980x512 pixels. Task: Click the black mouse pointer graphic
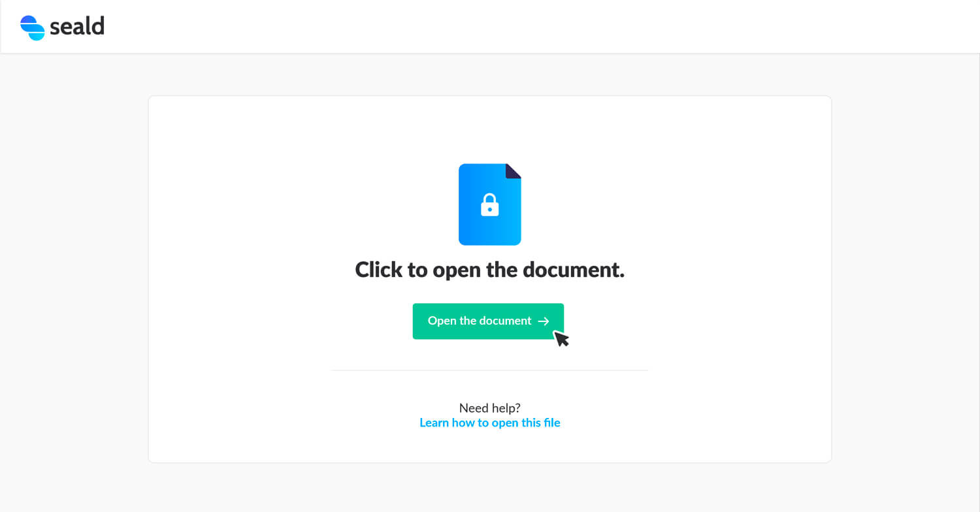[561, 338]
